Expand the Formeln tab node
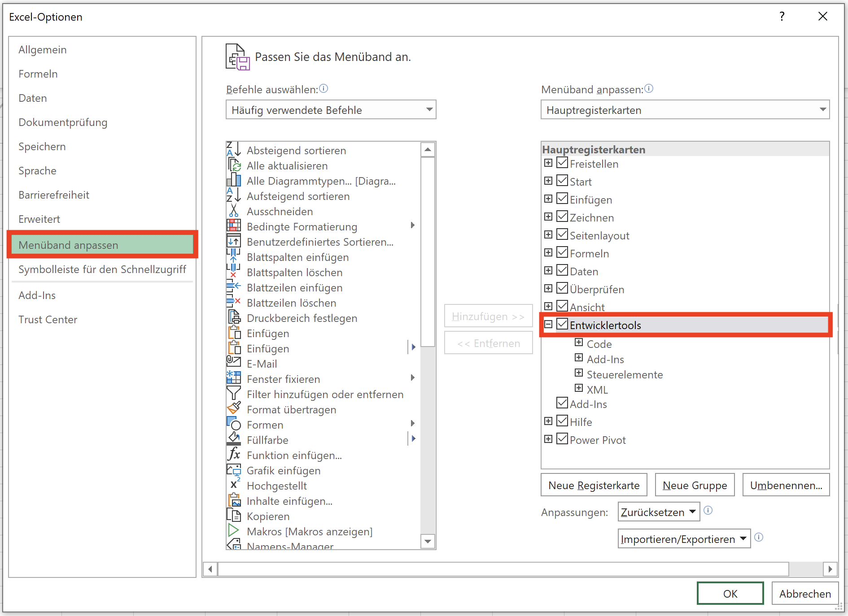The height and width of the screenshot is (616, 848). [548, 252]
